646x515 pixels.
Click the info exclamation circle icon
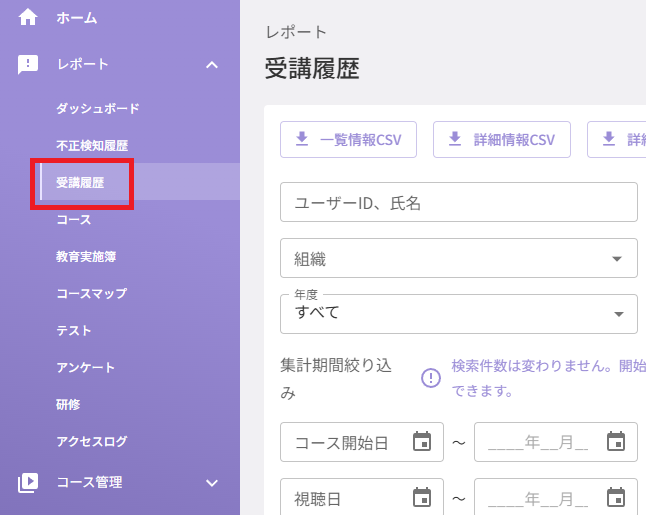click(x=431, y=378)
